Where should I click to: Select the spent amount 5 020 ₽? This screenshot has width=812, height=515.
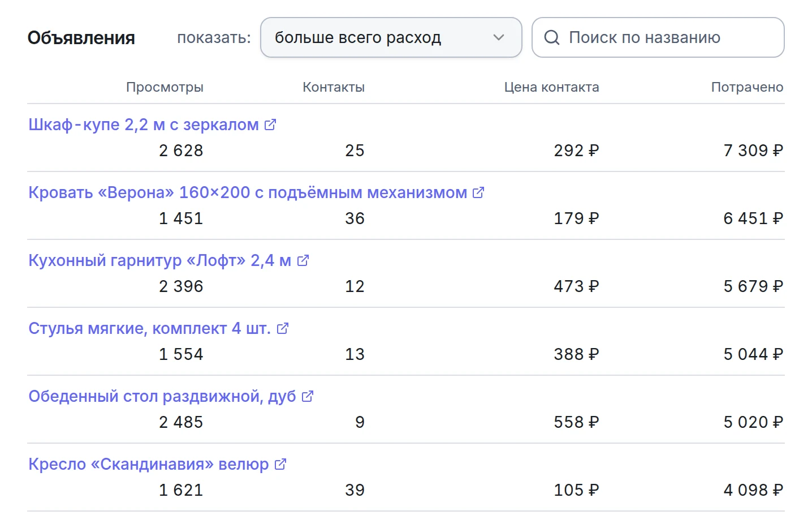coord(753,422)
